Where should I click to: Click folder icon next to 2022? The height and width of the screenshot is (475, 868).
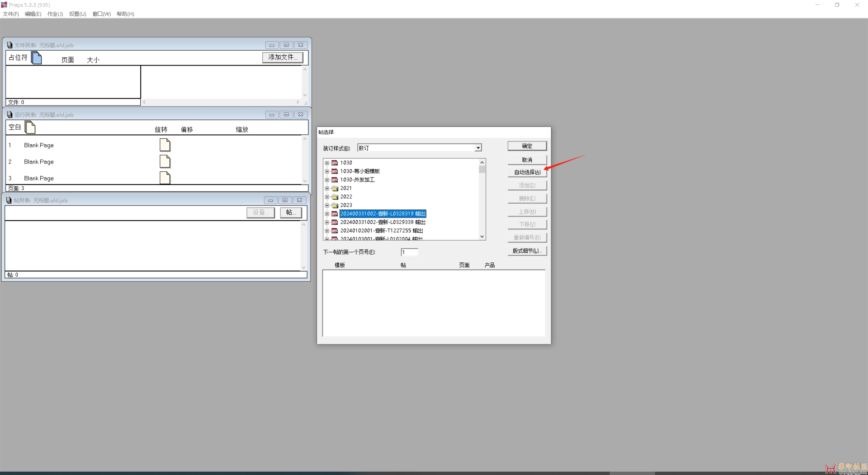pyautogui.click(x=335, y=197)
